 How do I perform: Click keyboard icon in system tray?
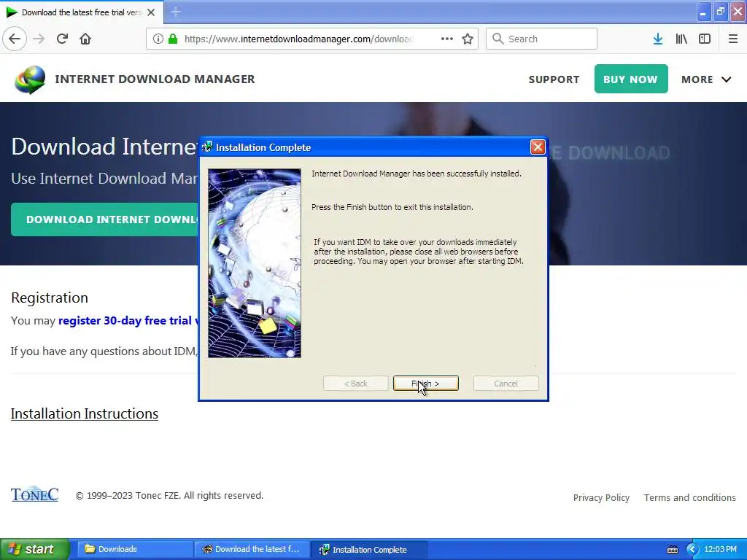pyautogui.click(x=672, y=550)
